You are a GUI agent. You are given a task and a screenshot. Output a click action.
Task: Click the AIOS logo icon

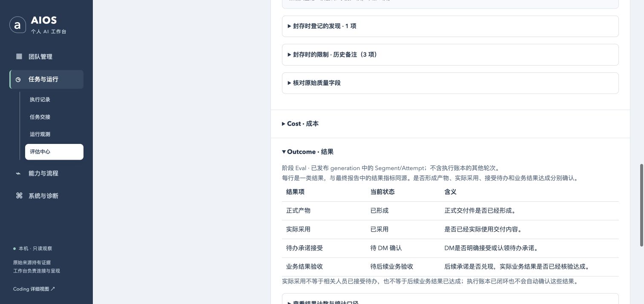point(17,25)
